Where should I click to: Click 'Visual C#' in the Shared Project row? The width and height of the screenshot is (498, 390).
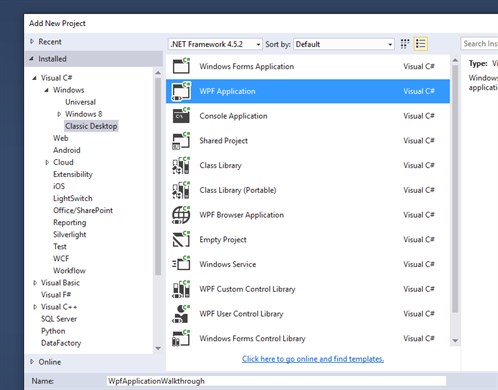coord(419,141)
